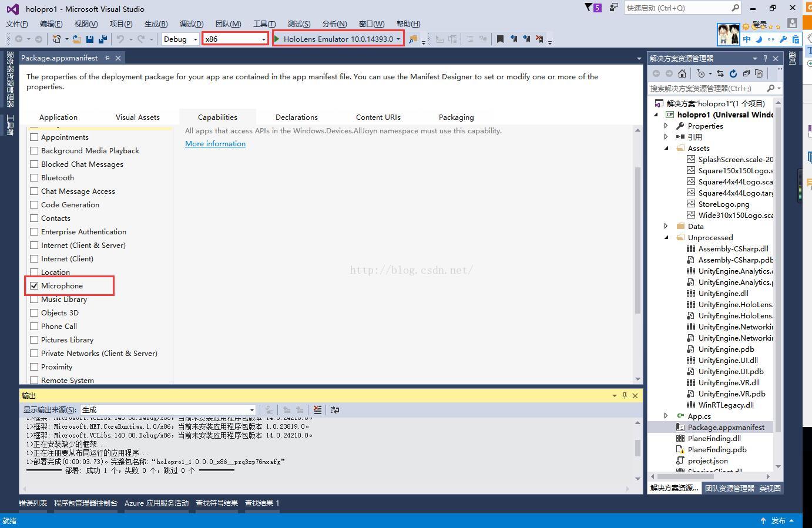The width and height of the screenshot is (812, 528).
Task: Click the search magnifier in Quick Launch
Action: pyautogui.click(x=735, y=8)
